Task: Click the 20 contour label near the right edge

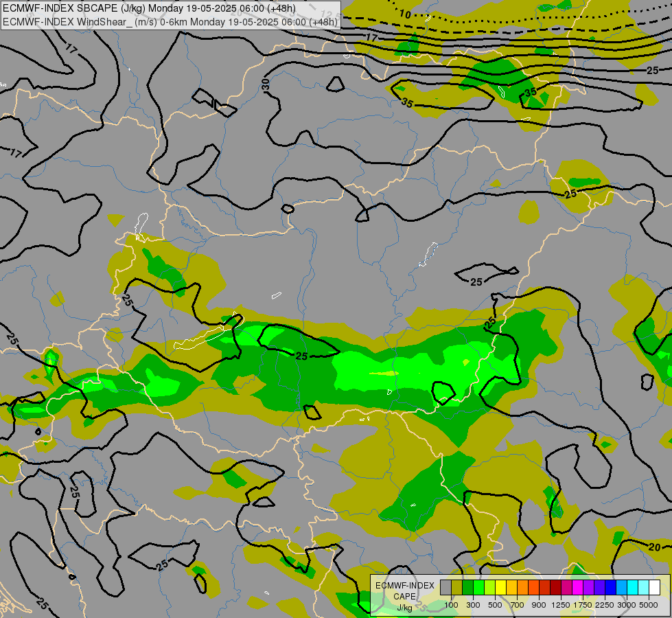Action: 654,547
